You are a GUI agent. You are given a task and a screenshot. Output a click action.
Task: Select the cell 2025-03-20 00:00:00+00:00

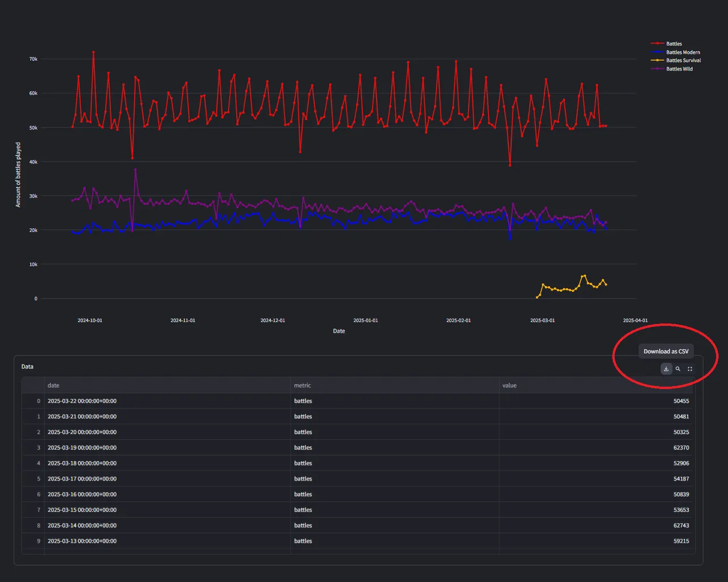[167, 432]
